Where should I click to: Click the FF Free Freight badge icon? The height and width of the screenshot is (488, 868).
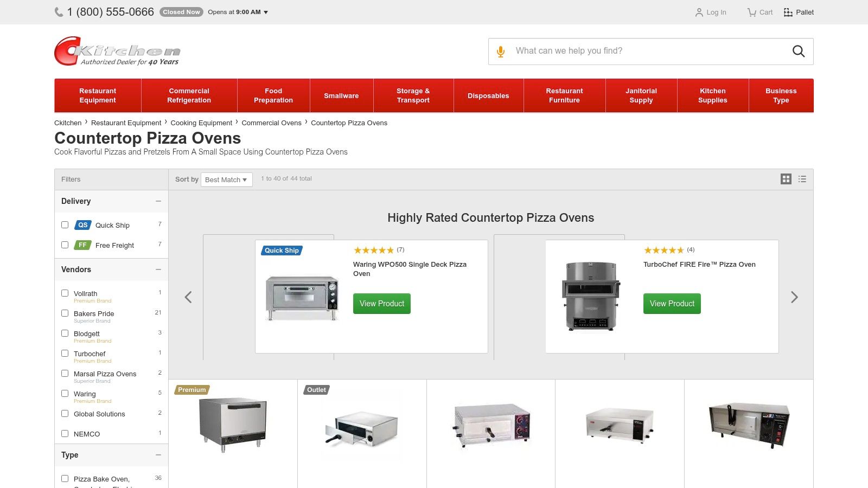[82, 245]
